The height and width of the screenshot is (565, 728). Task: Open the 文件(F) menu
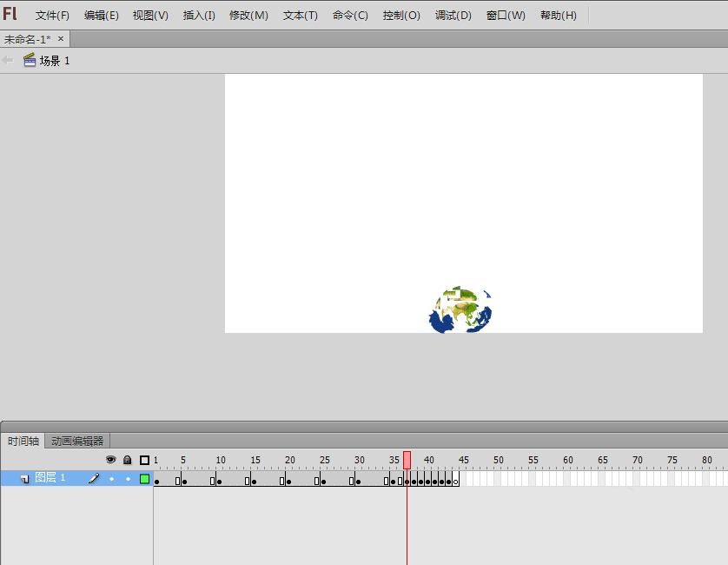click(x=52, y=16)
